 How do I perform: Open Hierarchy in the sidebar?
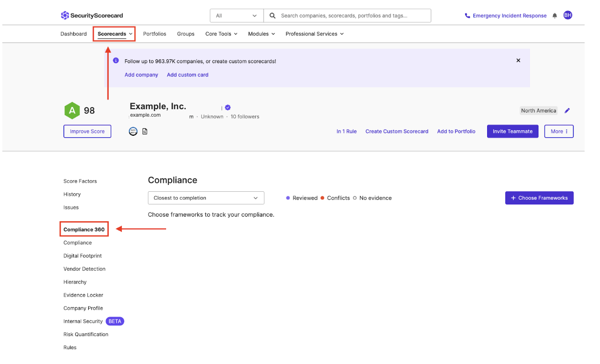(75, 282)
